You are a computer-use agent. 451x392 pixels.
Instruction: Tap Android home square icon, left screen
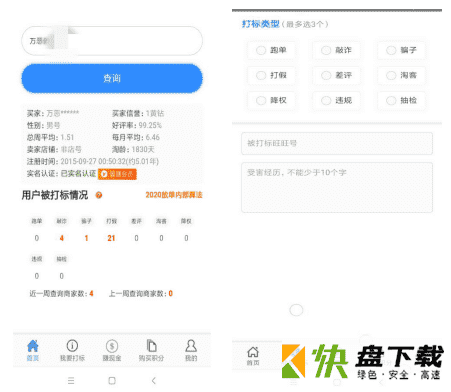click(112, 381)
